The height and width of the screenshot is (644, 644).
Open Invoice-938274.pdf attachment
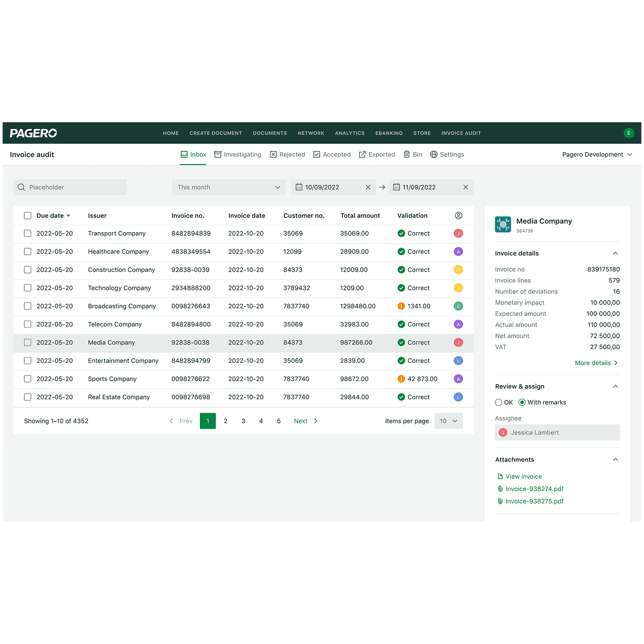pyautogui.click(x=534, y=489)
